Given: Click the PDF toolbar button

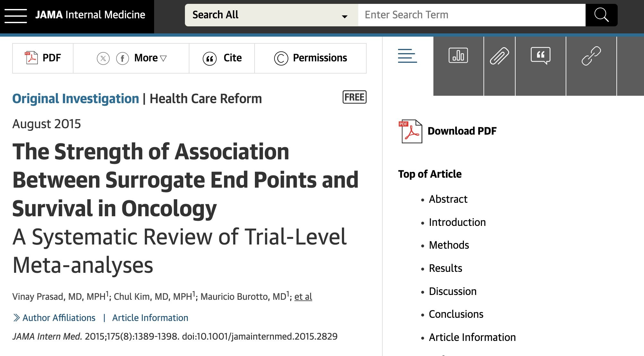Looking at the screenshot, I should coord(43,58).
